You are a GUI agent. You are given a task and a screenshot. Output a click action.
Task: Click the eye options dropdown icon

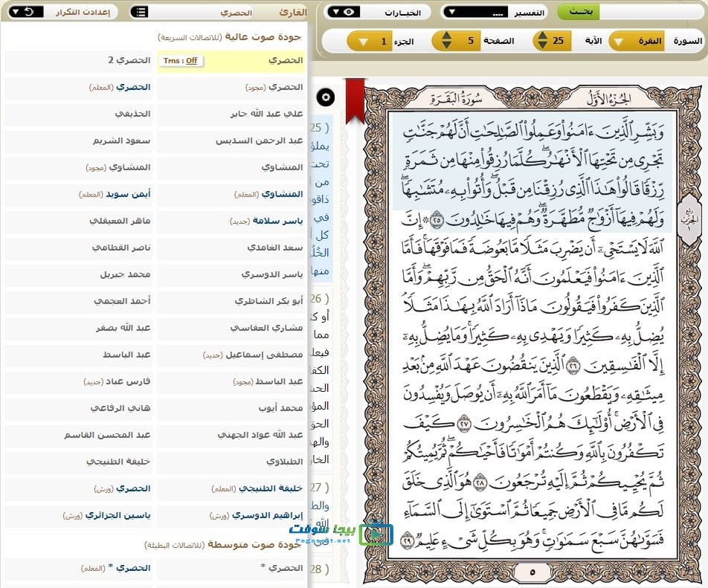tap(344, 12)
